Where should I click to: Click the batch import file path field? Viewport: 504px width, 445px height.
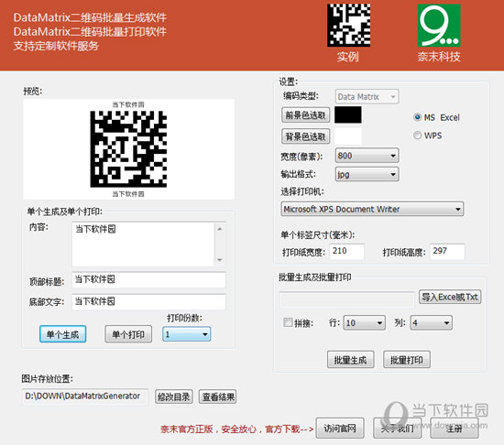(x=346, y=299)
